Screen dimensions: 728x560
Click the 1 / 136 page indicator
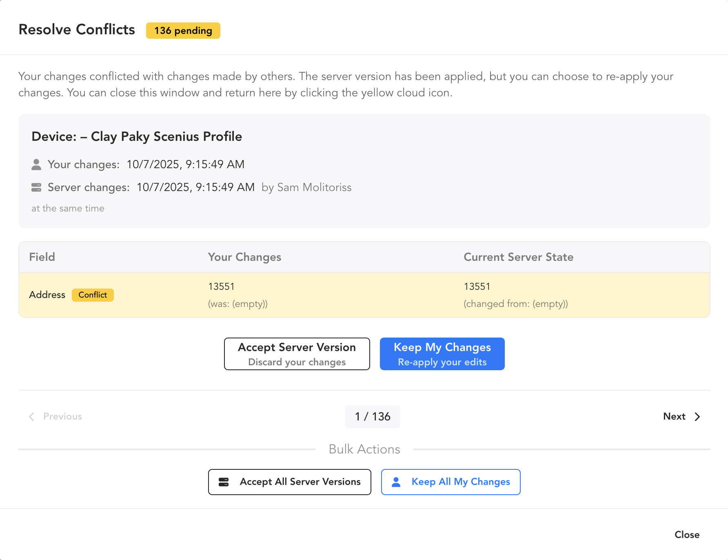[x=372, y=416]
